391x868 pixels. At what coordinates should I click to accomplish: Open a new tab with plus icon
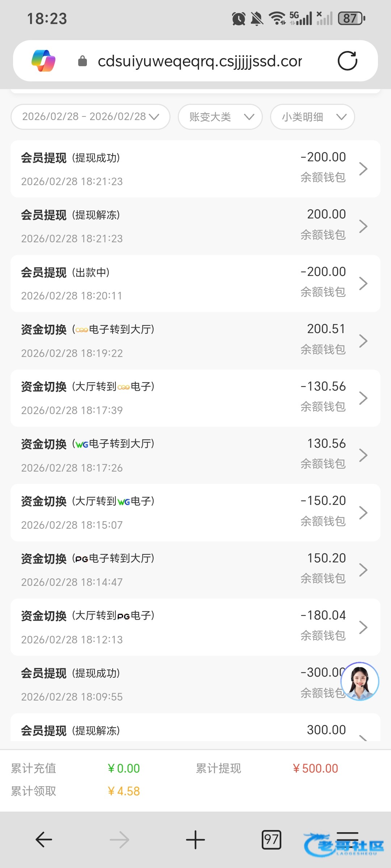click(x=195, y=839)
